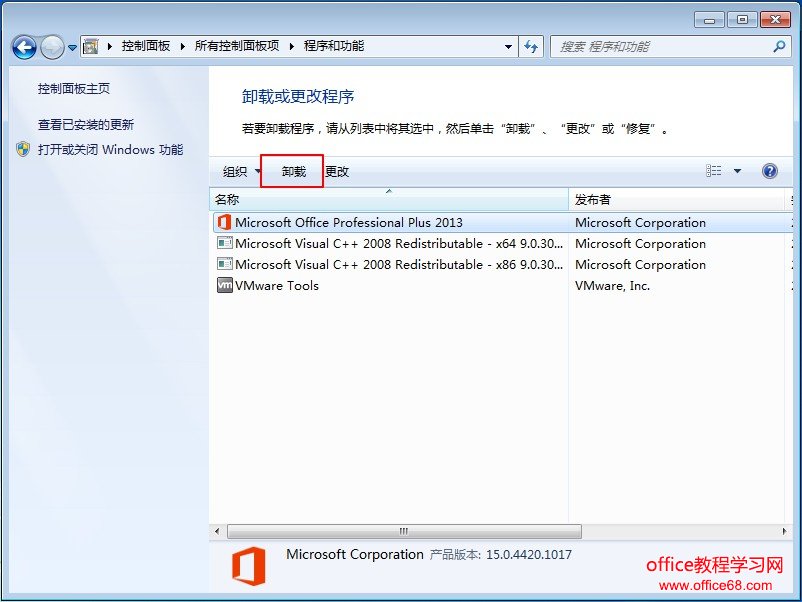Screen dimensions: 802x602
Task: Open the 组织 toolbar menu
Action: [x=240, y=171]
